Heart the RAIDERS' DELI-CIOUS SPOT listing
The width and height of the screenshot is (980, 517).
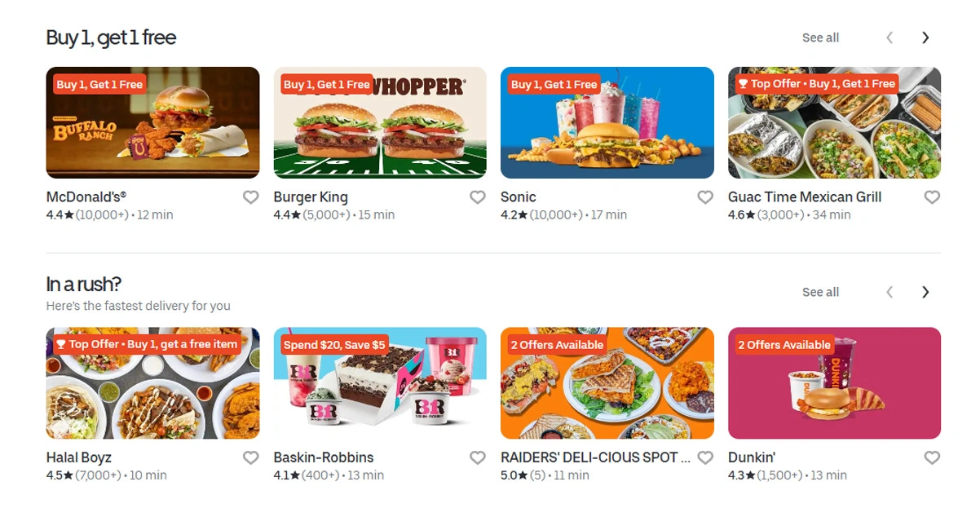pyautogui.click(x=705, y=458)
